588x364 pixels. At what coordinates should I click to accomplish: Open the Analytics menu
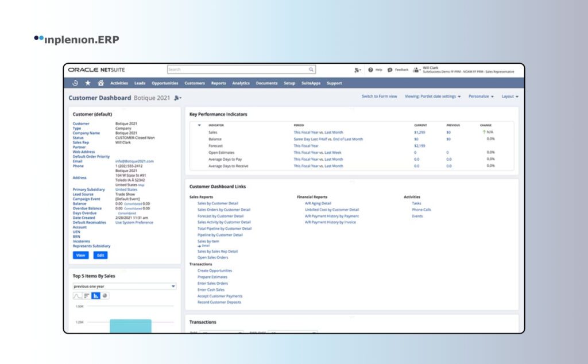click(x=241, y=83)
